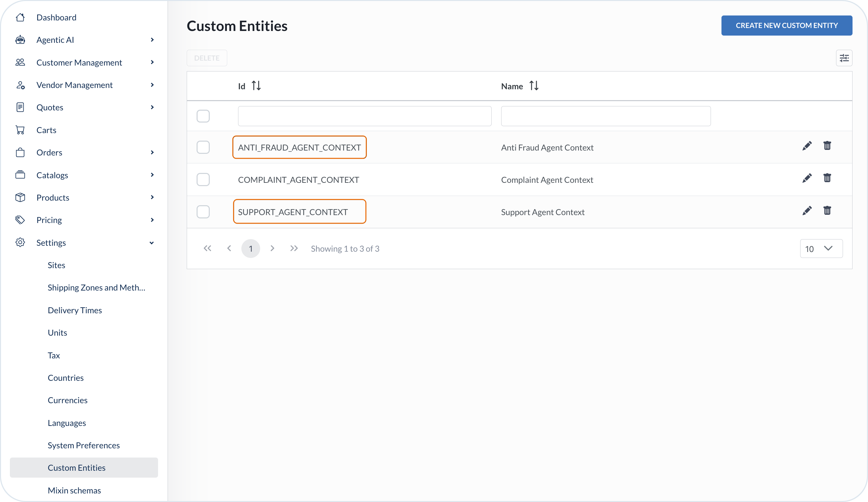Toggle the select-all checkbox in filter row

pyautogui.click(x=203, y=116)
